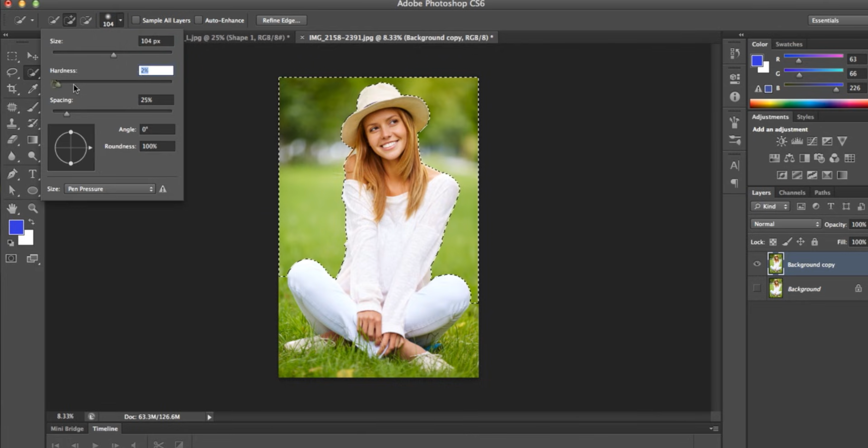Click the brush Size slider handle
This screenshot has height=448, width=868.
114,55
